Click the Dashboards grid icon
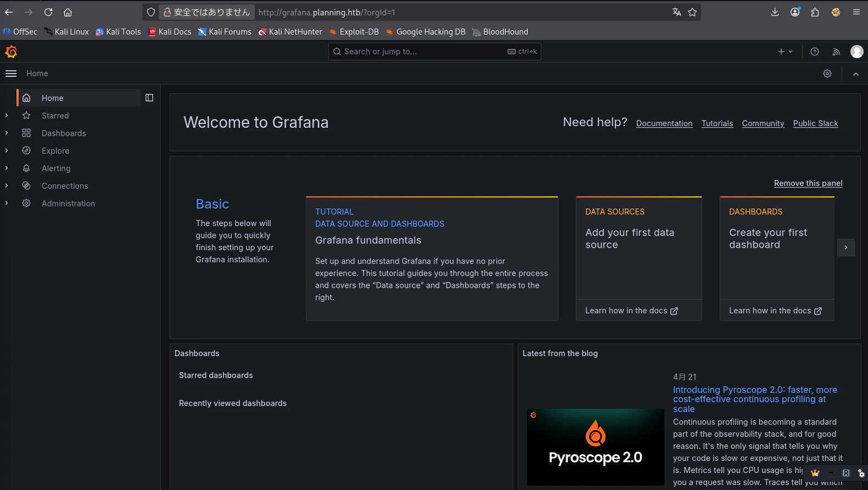868x490 pixels. coord(26,133)
